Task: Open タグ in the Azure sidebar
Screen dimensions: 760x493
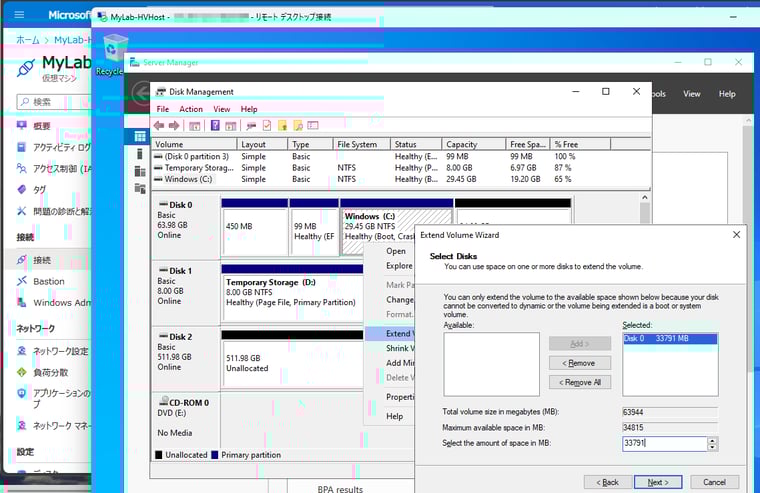Action: [40, 190]
